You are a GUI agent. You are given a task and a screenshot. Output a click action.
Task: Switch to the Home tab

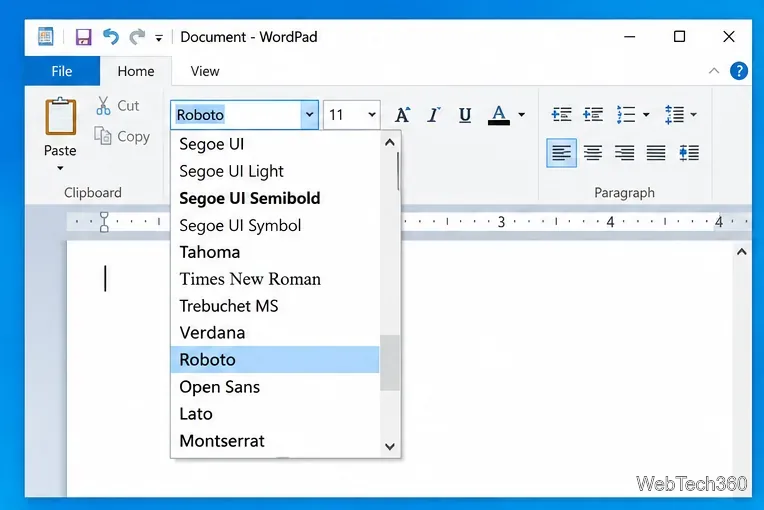coord(136,71)
